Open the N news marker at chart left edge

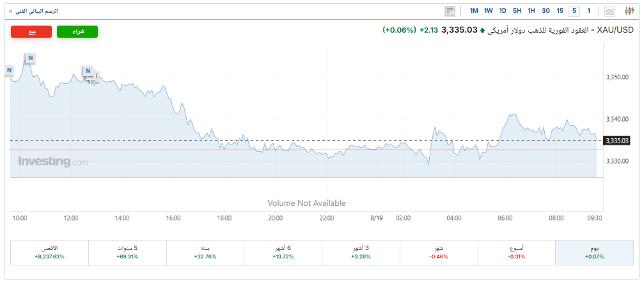(9, 71)
